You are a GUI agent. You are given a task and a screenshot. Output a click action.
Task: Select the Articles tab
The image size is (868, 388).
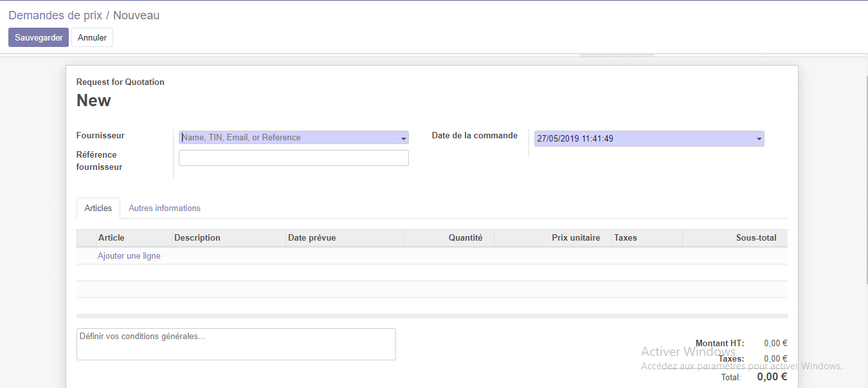(x=98, y=208)
